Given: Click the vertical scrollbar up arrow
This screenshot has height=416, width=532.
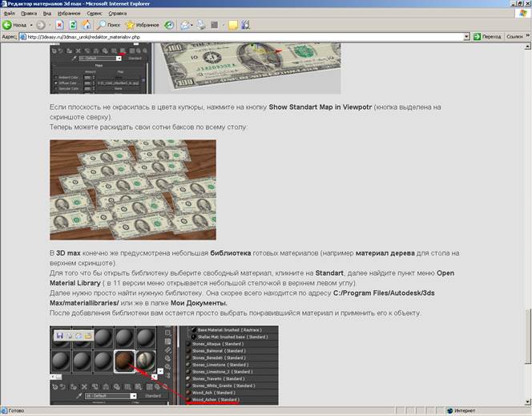Looking at the screenshot, I should click(x=527, y=46).
